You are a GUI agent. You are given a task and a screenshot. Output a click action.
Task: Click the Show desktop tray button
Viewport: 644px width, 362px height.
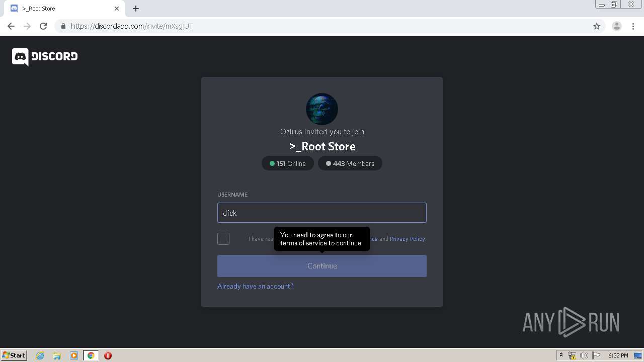click(639, 355)
